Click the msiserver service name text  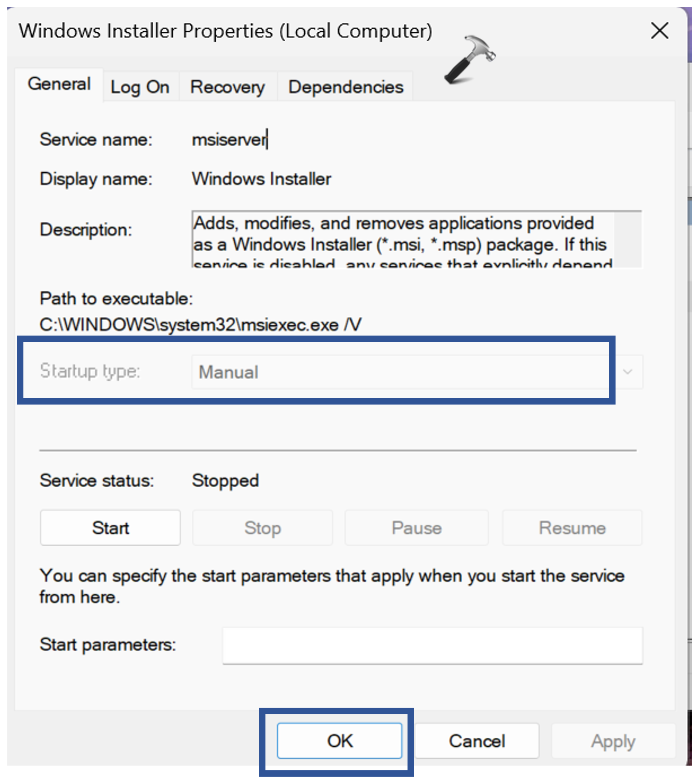point(229,139)
